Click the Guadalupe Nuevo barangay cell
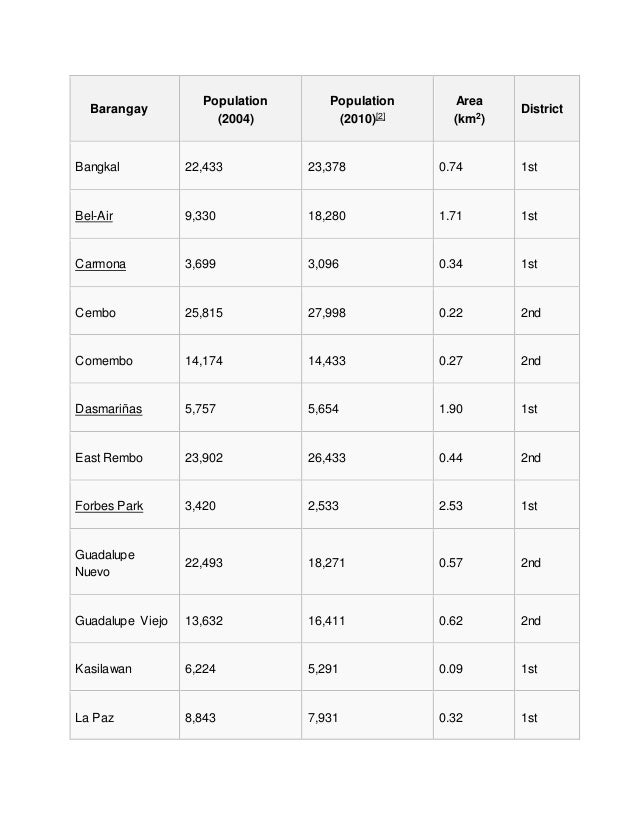Image resolution: width=638 pixels, height=826 pixels. pos(125,563)
